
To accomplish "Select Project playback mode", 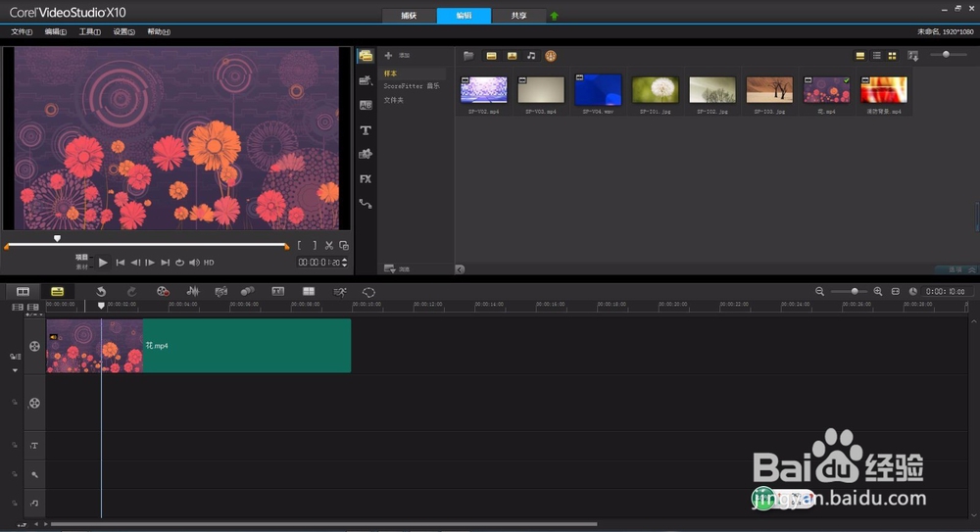I will click(82, 257).
